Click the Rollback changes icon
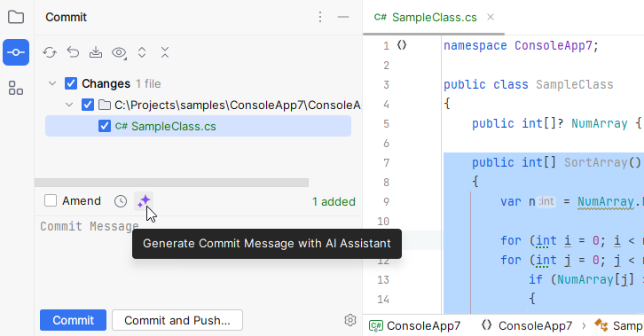Image resolution: width=644 pixels, height=336 pixels. pos(73,52)
